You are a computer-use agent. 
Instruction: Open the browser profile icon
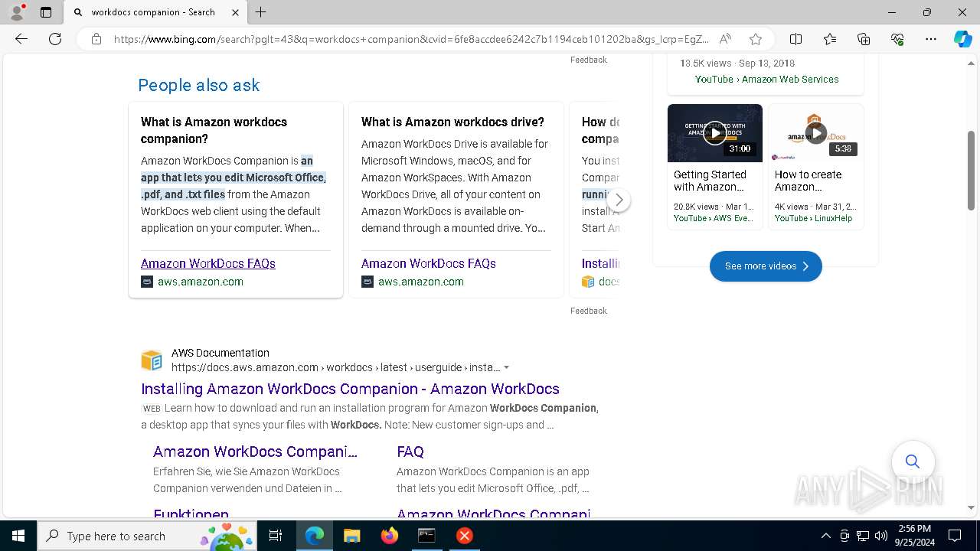click(17, 12)
